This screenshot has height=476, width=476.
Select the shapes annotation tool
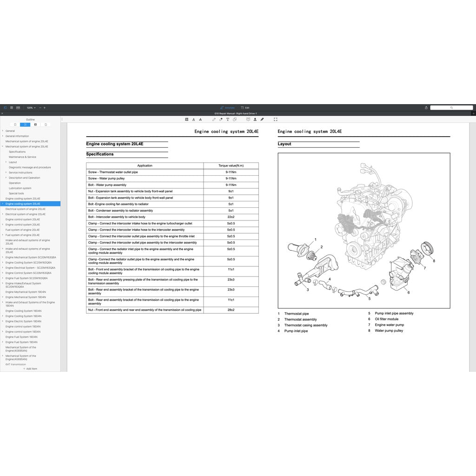point(234,119)
